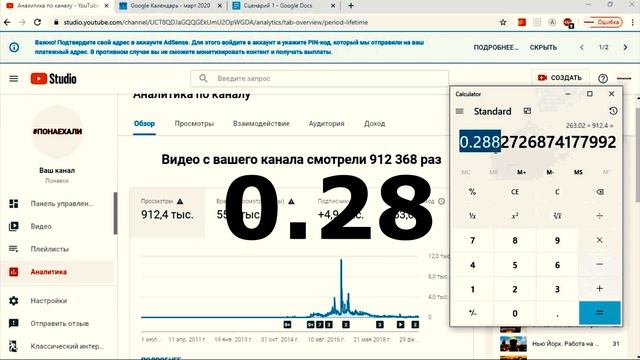This screenshot has height=360, width=640.
Task: Click СКРЫТЬ in the AdSense banner
Action: click(x=543, y=47)
